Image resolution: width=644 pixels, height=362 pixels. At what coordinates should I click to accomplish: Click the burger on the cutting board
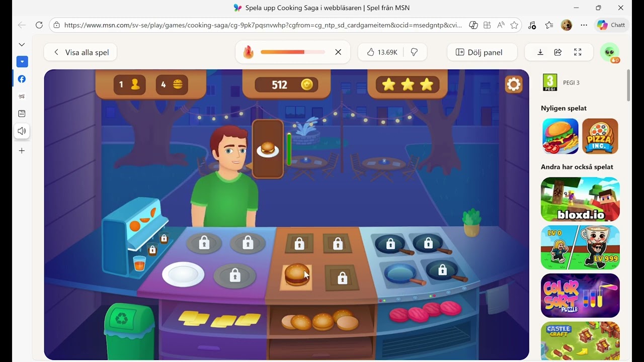(x=297, y=276)
